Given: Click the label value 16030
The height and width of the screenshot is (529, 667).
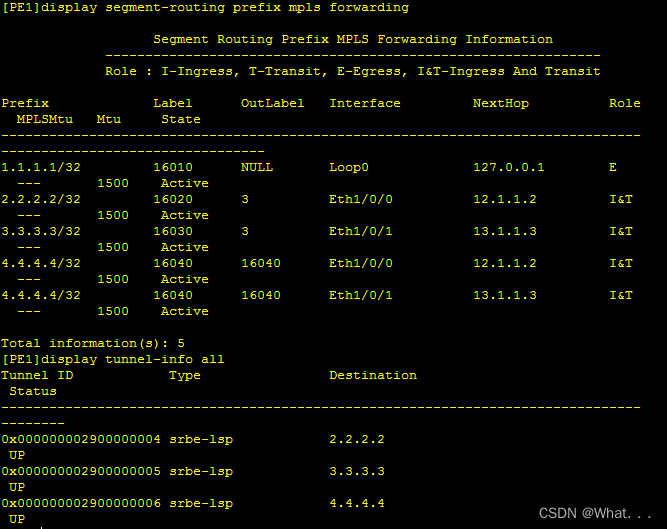Looking at the screenshot, I should [173, 231].
